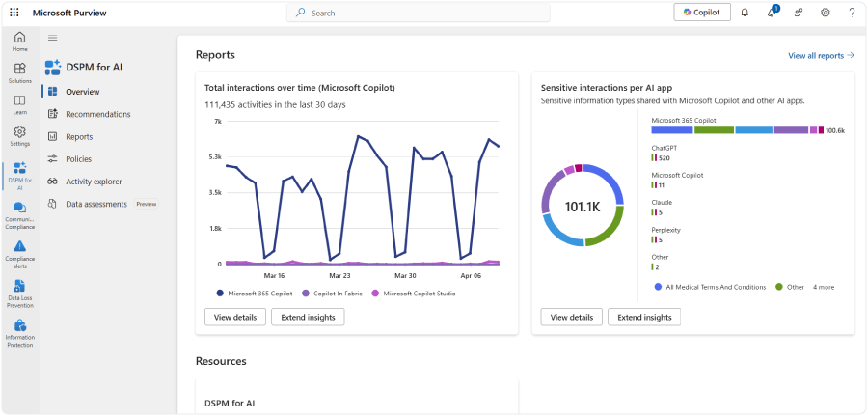This screenshot has width=868, height=420.
Task: Expand the 4 more legend items
Action: [x=824, y=287]
